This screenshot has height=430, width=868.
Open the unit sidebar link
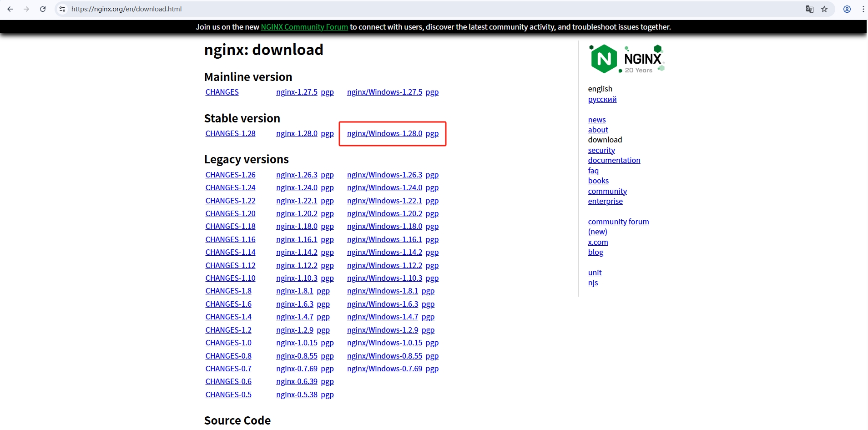(595, 273)
